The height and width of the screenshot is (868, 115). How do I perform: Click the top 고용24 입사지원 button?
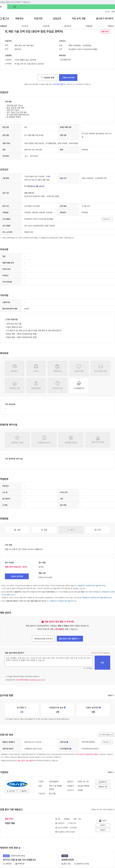tap(68, 77)
